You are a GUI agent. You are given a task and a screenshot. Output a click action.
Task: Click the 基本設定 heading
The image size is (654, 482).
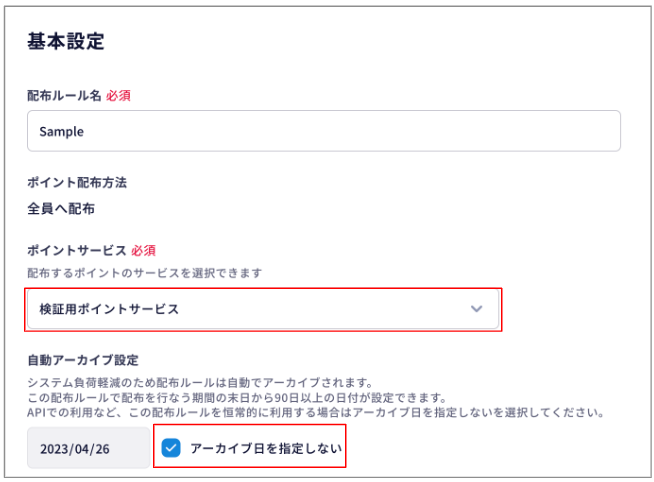pos(66,42)
